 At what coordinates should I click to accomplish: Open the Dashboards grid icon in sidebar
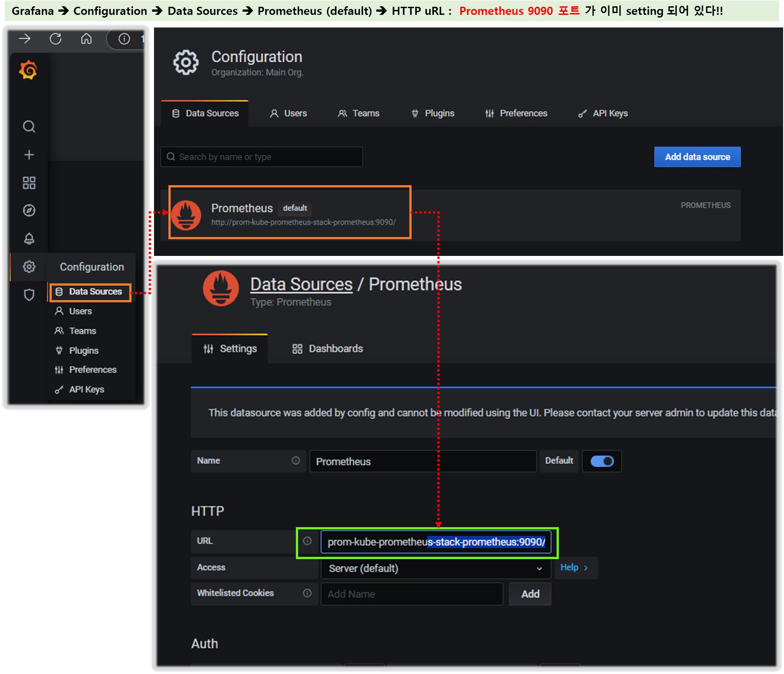pos(29,182)
